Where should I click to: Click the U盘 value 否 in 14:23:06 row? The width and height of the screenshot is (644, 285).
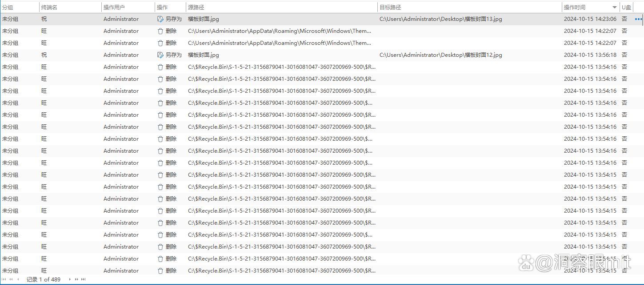(x=624, y=19)
